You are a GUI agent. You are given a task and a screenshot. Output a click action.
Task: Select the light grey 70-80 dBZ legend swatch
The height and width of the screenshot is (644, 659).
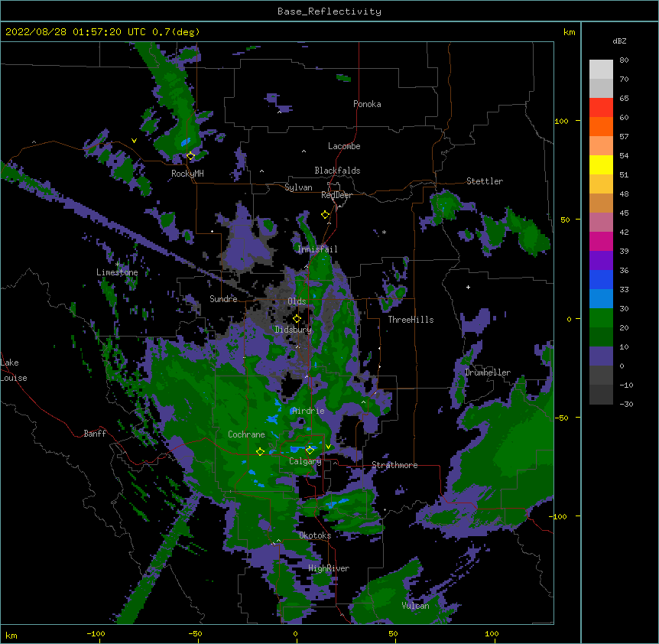pyautogui.click(x=601, y=70)
